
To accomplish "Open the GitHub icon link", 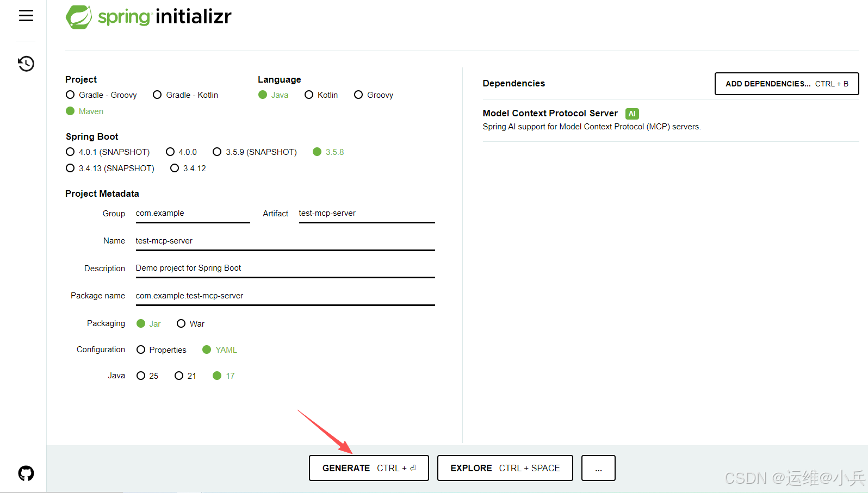I will pyautogui.click(x=26, y=473).
